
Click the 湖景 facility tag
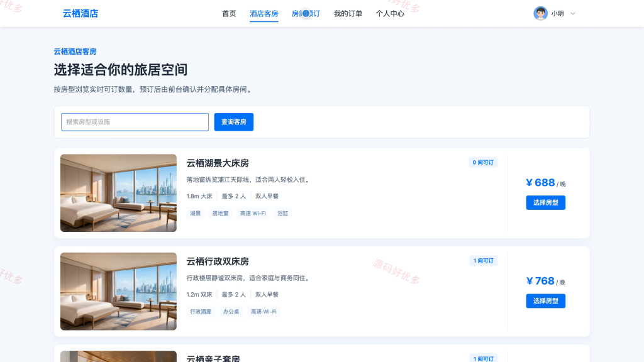(196, 214)
